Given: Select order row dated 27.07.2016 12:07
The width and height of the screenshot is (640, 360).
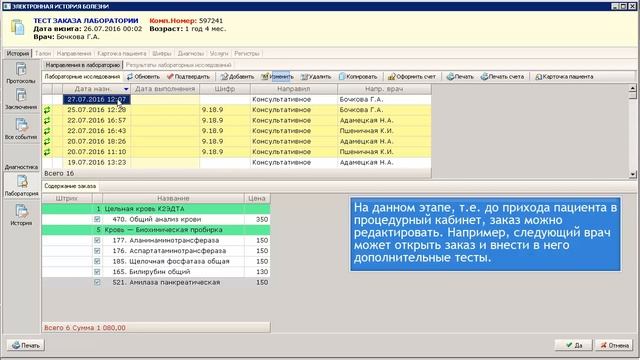Looking at the screenshot, I should (237, 100).
